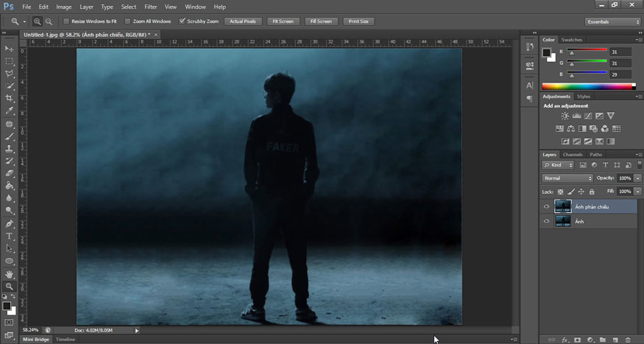Screen dimensions: 644x344
Task: Expand the Opacity value dropdown arrow
Action: (637, 178)
